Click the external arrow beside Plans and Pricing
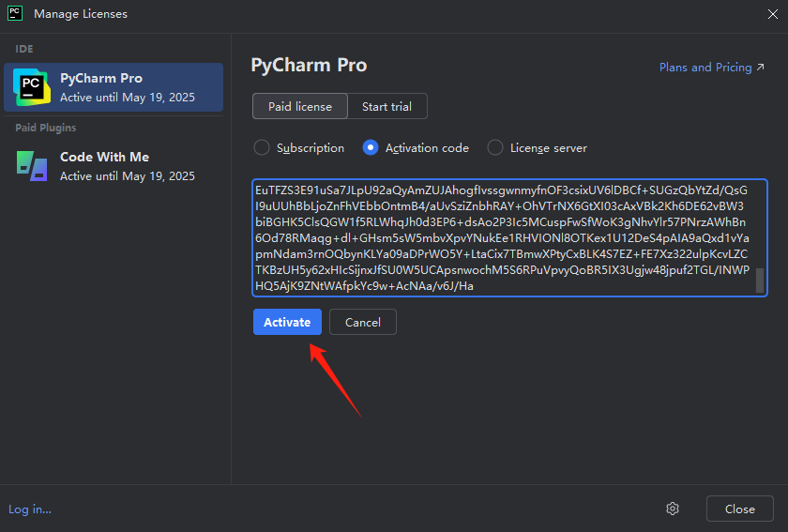 click(x=761, y=68)
